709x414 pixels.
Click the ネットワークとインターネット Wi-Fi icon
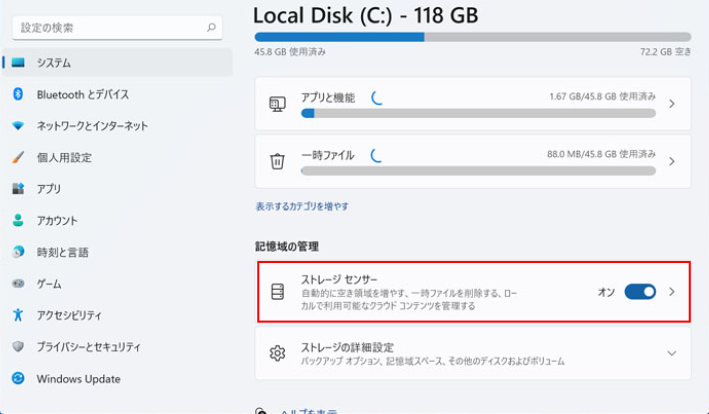pos(18,126)
